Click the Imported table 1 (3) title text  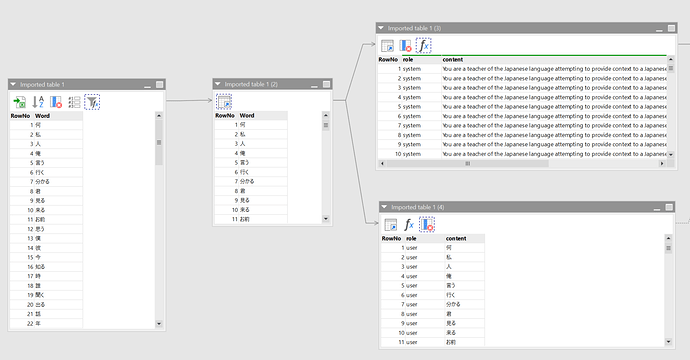tap(414, 28)
